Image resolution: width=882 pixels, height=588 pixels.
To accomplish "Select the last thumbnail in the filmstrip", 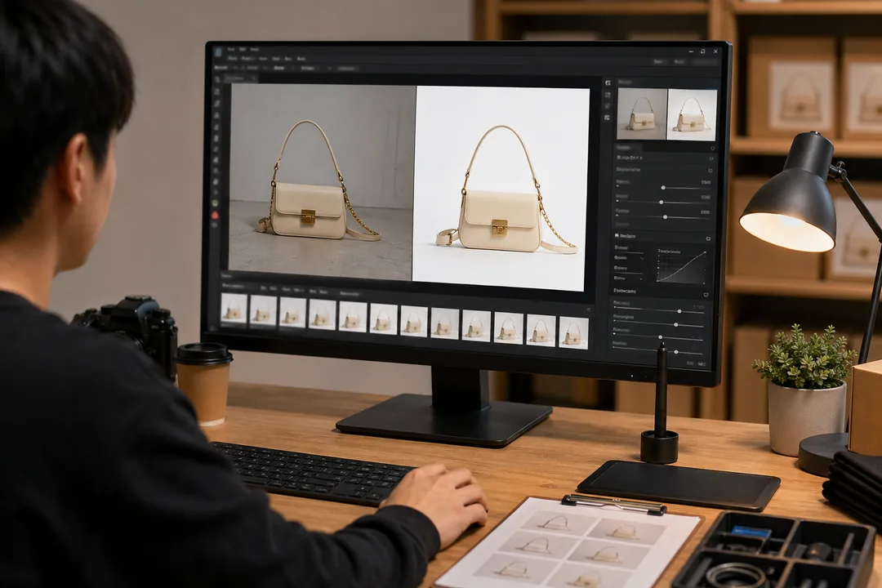I will point(573,332).
